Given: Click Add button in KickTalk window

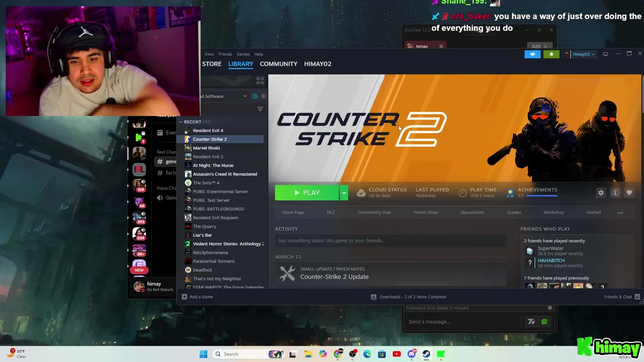Looking at the screenshot, I should [x=539, y=46].
